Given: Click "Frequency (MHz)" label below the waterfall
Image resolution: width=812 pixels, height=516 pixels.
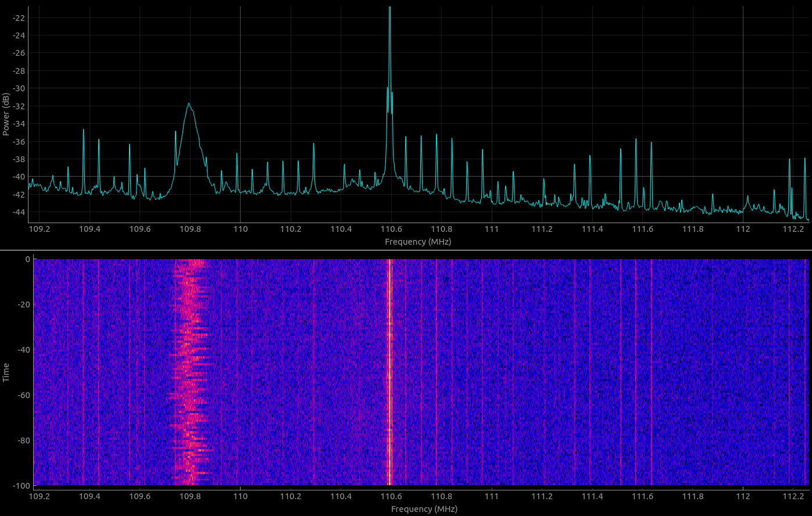Looking at the screenshot, I should click(x=424, y=509).
